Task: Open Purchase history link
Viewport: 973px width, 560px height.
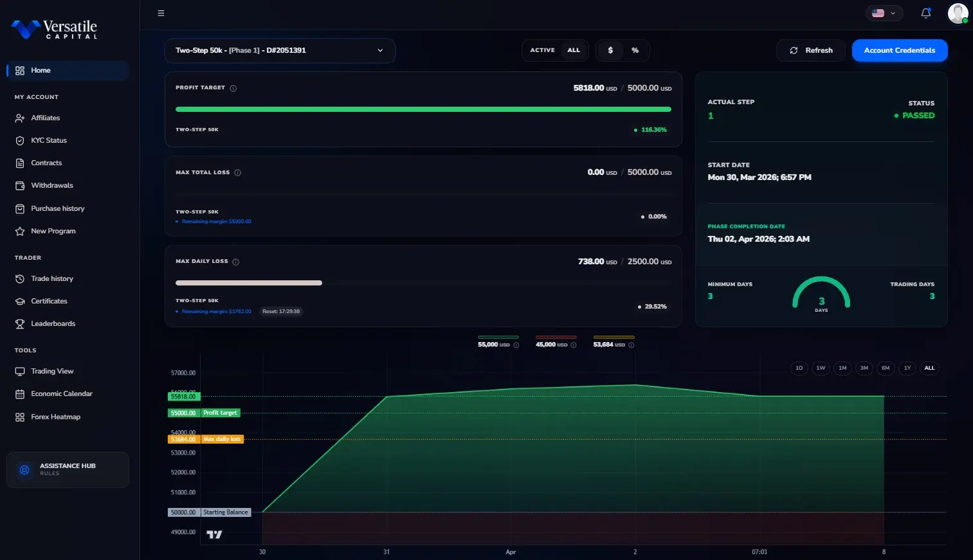Action: point(57,209)
